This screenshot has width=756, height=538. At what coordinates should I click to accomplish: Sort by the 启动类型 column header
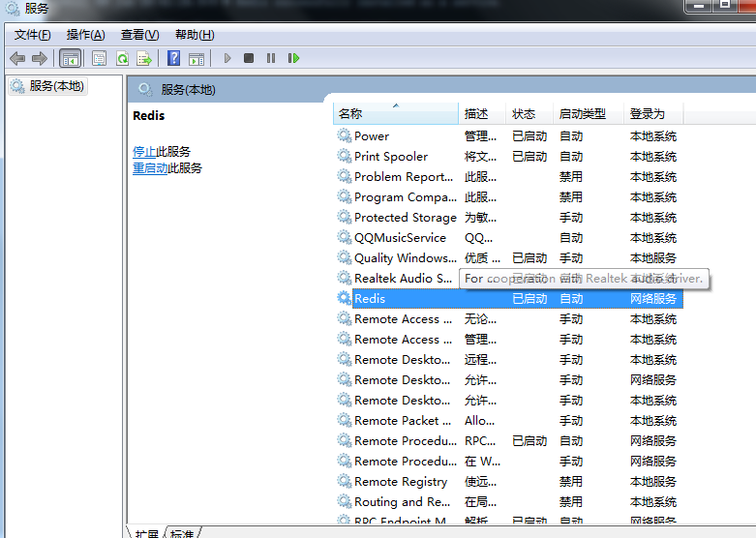[x=589, y=114]
